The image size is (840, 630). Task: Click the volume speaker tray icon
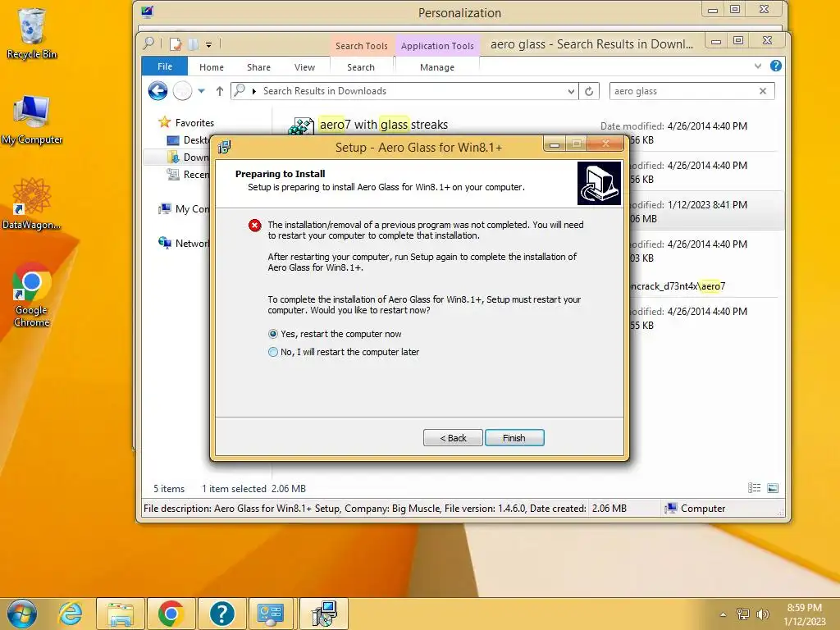(x=762, y=614)
